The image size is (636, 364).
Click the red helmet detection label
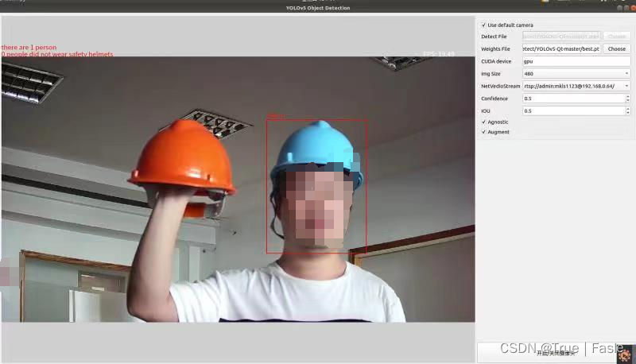275,116
